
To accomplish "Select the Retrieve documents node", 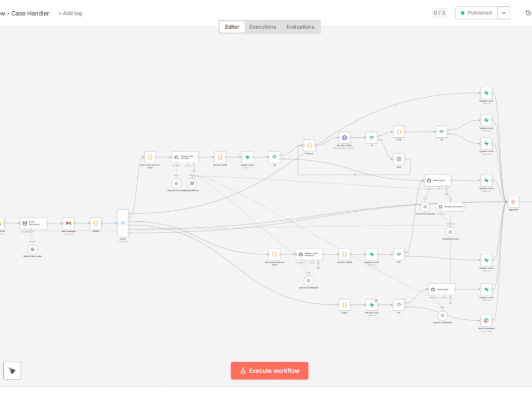I will (450, 206).
